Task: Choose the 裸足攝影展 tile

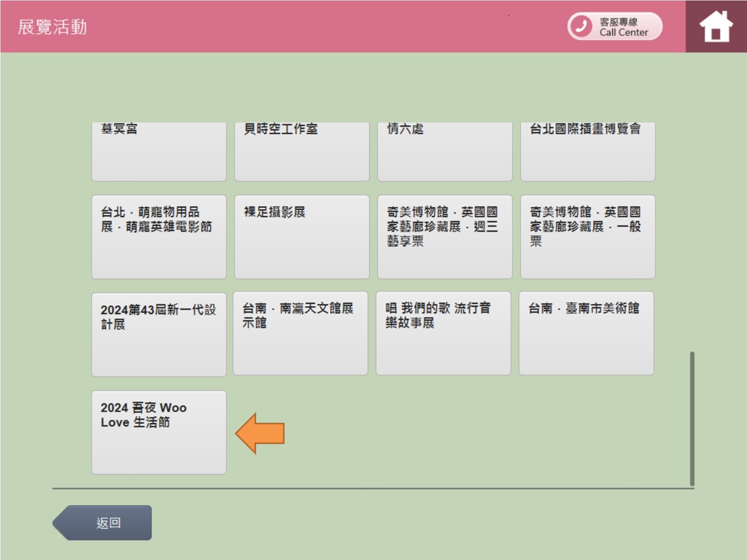Action: tap(302, 237)
